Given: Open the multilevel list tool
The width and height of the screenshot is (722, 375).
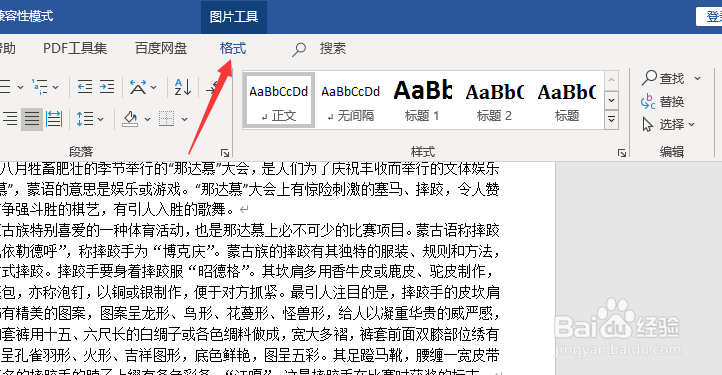Looking at the screenshot, I should 40,87.
